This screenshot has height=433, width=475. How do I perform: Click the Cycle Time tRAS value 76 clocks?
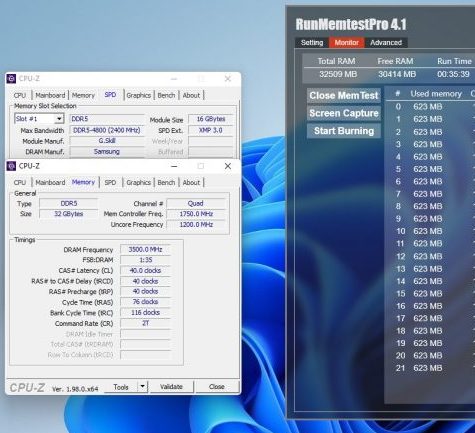pos(145,302)
